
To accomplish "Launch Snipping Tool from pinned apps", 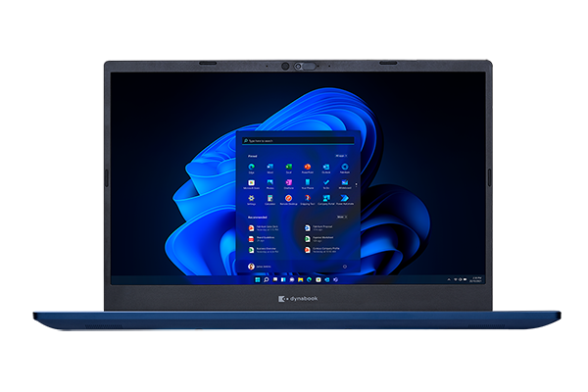I will click(x=307, y=199).
